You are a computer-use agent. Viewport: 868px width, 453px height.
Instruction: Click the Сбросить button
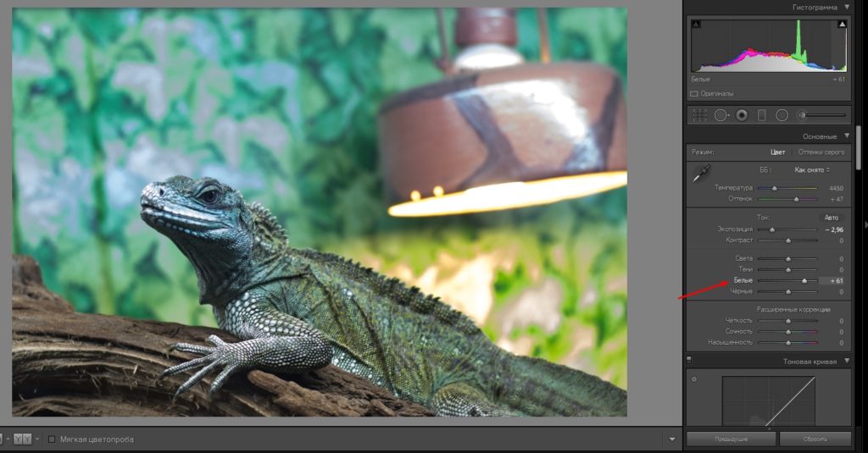(815, 439)
